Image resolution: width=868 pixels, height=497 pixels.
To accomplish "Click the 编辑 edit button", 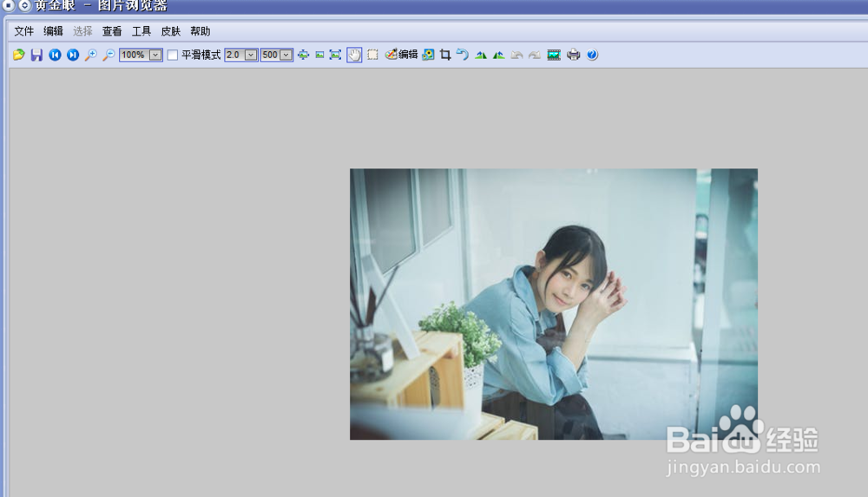I will [x=402, y=55].
